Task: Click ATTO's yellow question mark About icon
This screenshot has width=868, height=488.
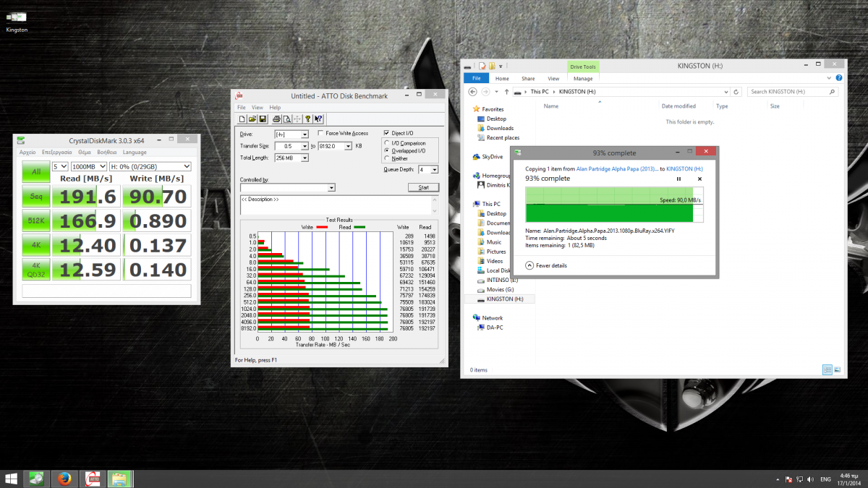Action: click(x=307, y=119)
